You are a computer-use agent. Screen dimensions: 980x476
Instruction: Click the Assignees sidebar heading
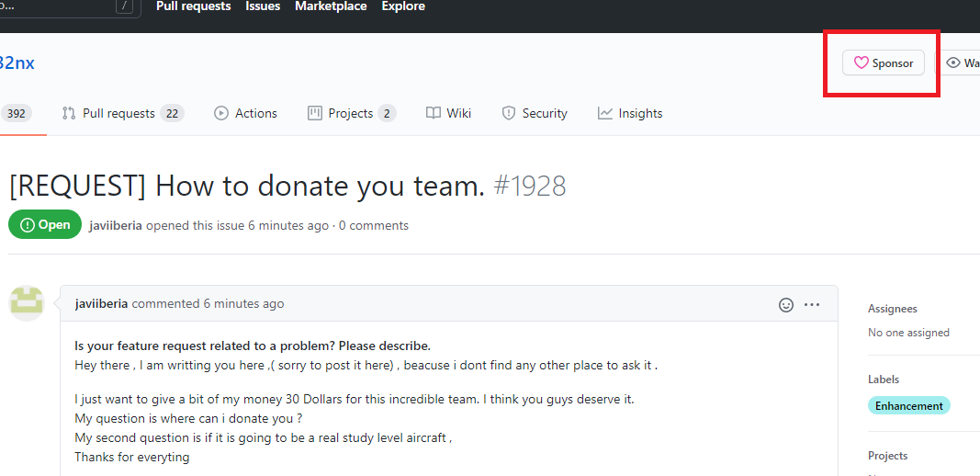[893, 309]
